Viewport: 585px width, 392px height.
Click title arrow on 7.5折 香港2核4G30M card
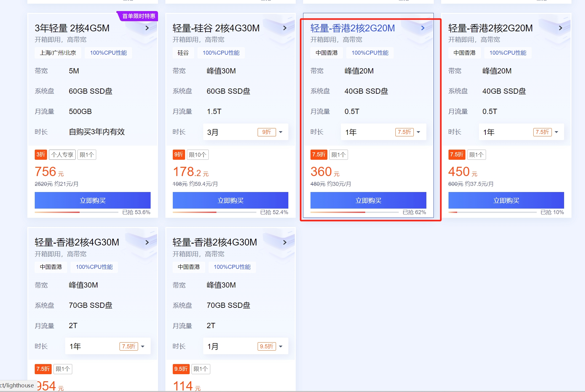tap(147, 242)
